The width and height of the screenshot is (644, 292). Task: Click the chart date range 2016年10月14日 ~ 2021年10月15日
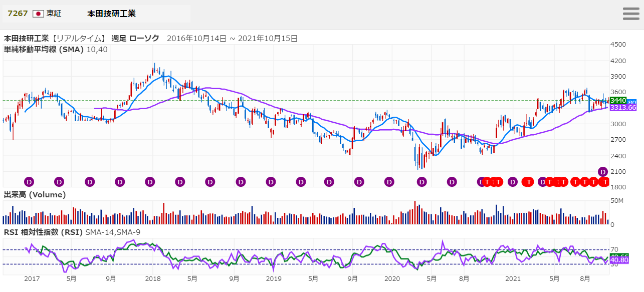[232, 39]
